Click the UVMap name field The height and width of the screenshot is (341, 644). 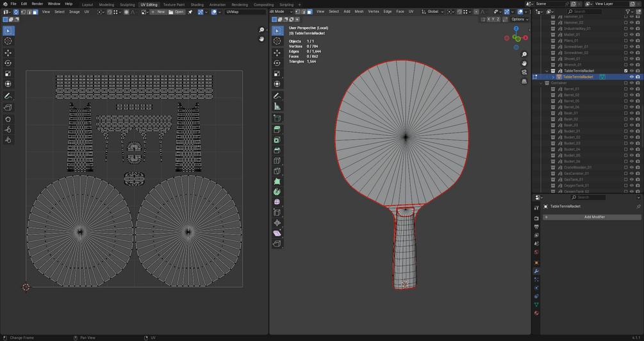[x=244, y=12]
